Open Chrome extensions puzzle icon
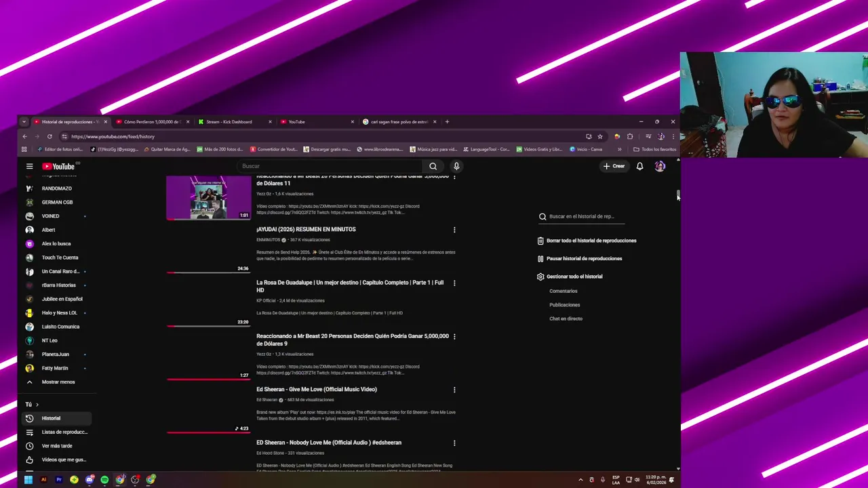 click(630, 136)
